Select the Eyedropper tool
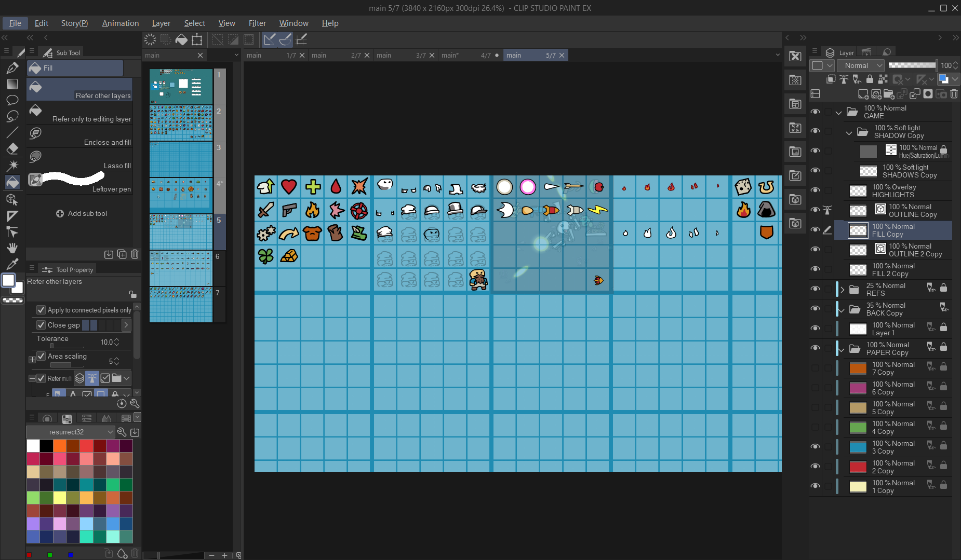Image resolution: width=961 pixels, height=560 pixels. click(x=12, y=264)
